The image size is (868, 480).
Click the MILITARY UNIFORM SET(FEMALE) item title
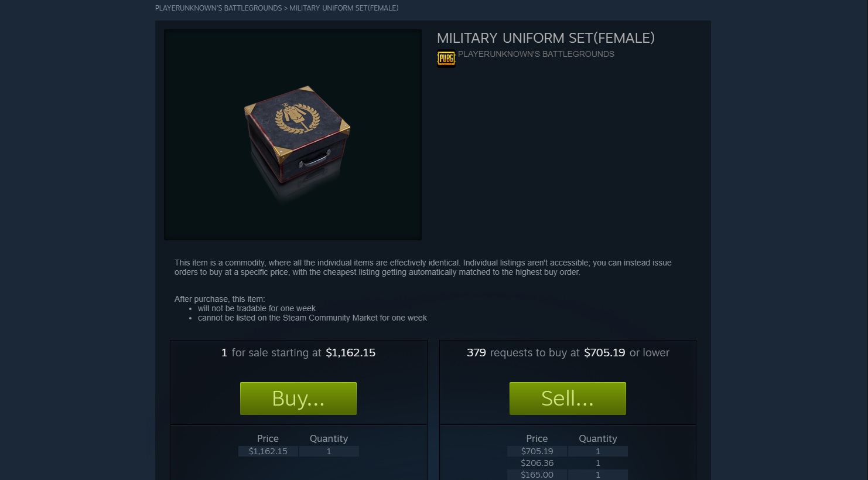[x=546, y=38]
